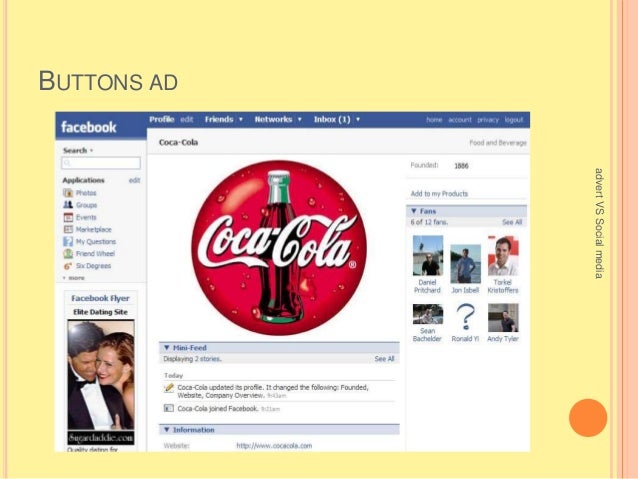Image resolution: width=638 pixels, height=479 pixels.
Task: Open account settings link
Action: coord(460,120)
